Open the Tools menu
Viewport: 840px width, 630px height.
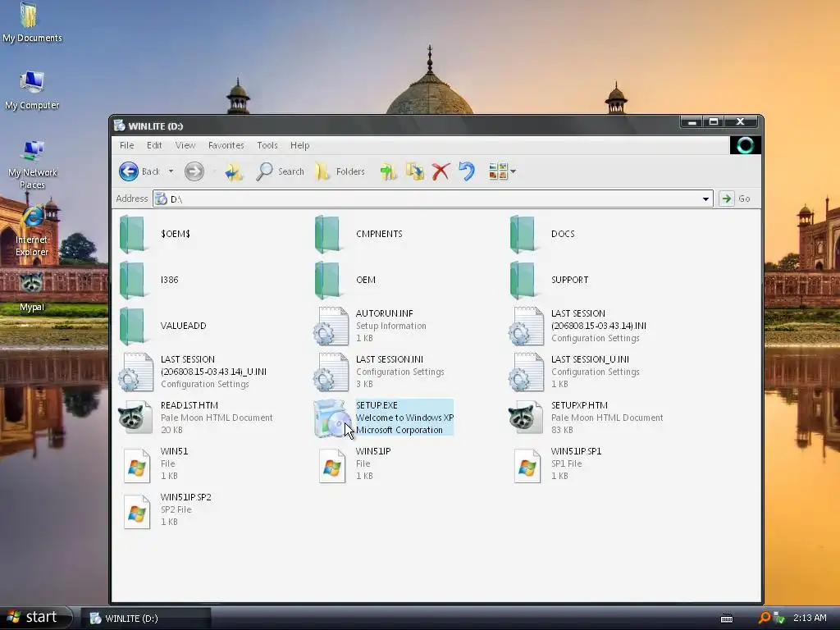click(x=267, y=145)
